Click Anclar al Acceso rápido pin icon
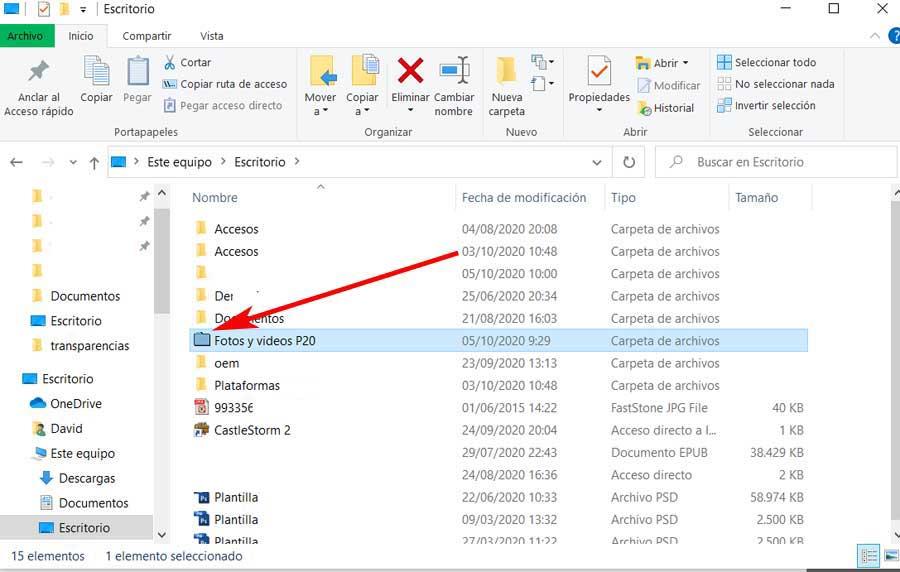Image resolution: width=900 pixels, height=572 pixels. tap(38, 71)
